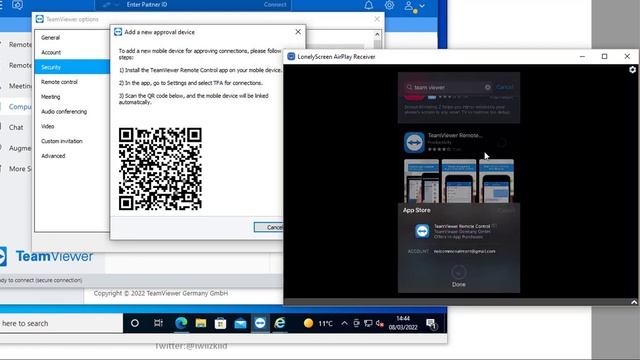Tap third TeamViewer app screenshot thumbnail
640x360 pixels.
click(496, 181)
